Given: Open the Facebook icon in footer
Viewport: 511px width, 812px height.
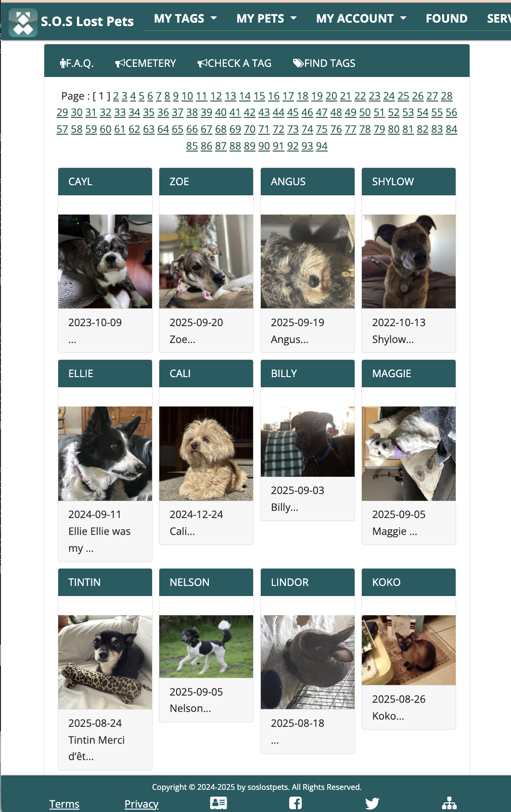Looking at the screenshot, I should click(295, 803).
